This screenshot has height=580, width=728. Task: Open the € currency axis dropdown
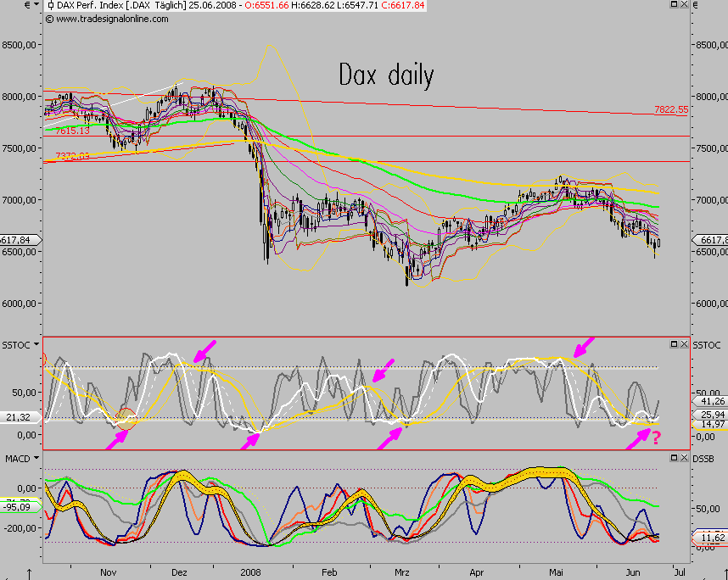(x=36, y=4)
